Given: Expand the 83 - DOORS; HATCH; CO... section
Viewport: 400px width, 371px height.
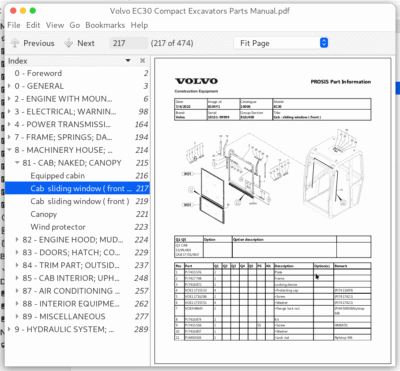Looking at the screenshot, I should [x=17, y=252].
